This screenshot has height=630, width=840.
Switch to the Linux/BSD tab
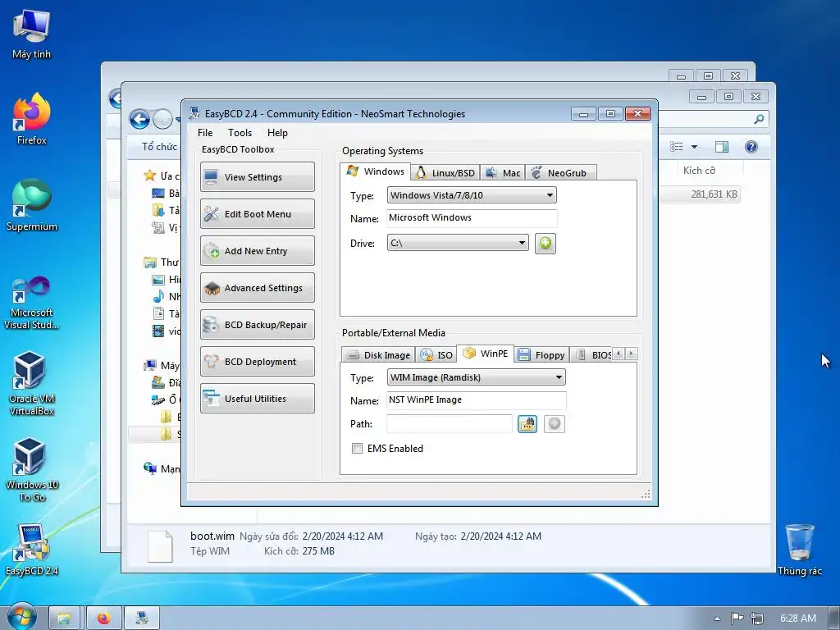(x=445, y=172)
